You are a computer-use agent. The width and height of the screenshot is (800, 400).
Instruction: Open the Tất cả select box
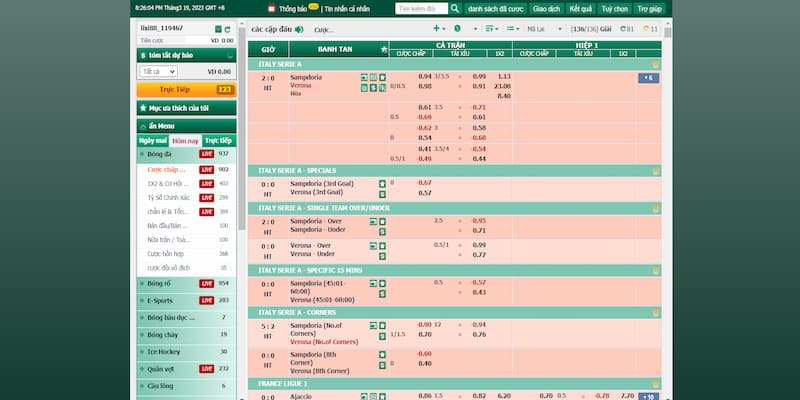[158, 71]
